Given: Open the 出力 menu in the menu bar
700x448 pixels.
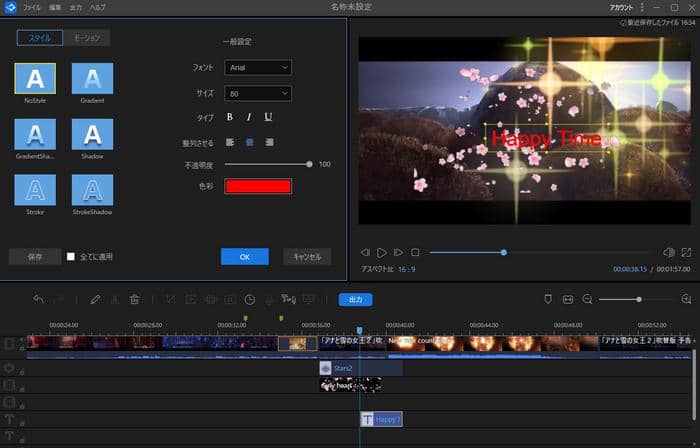Looking at the screenshot, I should pos(75,8).
